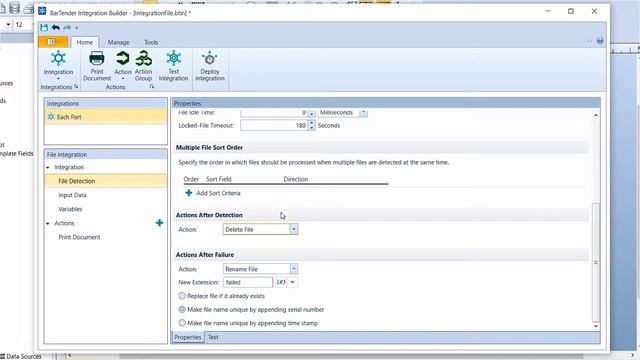Open the New Extension arrow dropdown
Screen dimensions: 640x360
tap(293, 282)
